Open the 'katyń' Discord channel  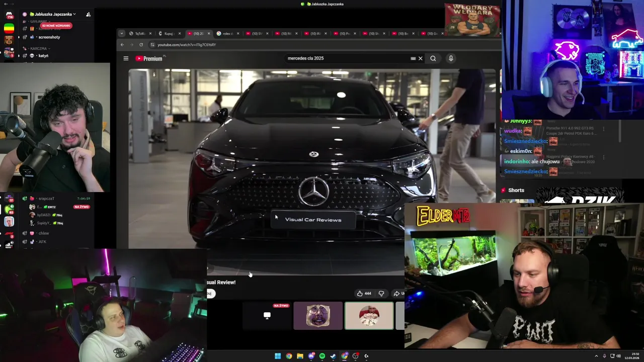(43, 56)
